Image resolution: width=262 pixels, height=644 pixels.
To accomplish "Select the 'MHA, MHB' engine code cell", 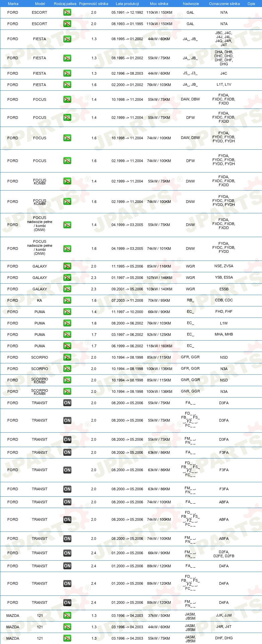I will (224, 334).
